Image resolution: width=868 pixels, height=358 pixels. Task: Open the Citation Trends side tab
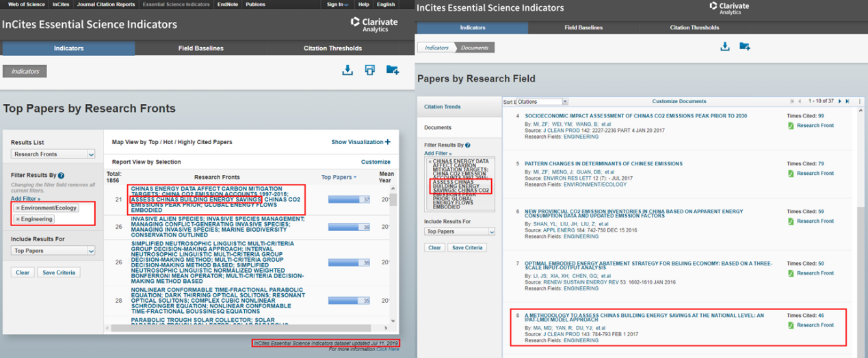click(x=460, y=107)
